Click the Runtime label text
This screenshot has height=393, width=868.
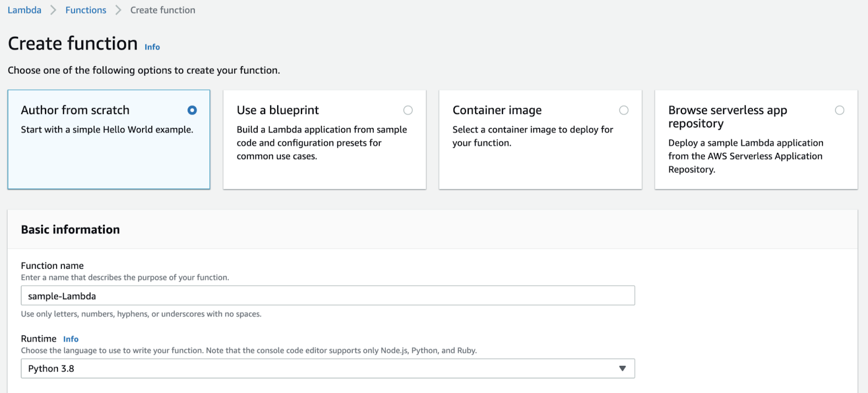tap(39, 339)
